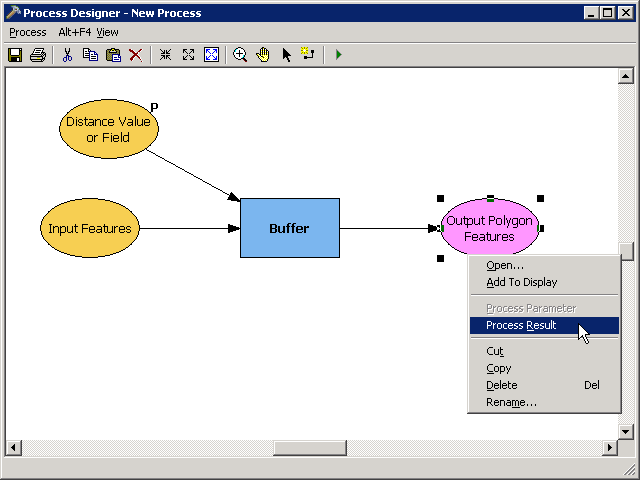Screen dimensions: 640x480
Task: Select the Input Features oval
Action: pyautogui.click(x=90, y=228)
